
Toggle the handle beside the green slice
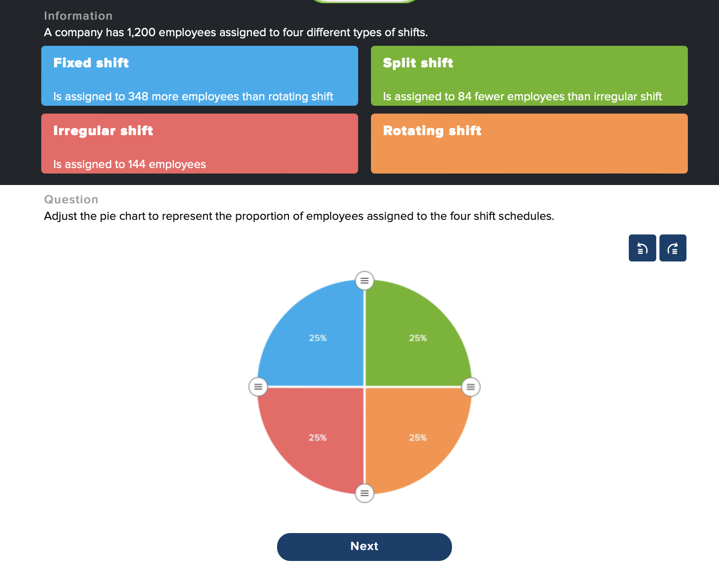point(471,387)
